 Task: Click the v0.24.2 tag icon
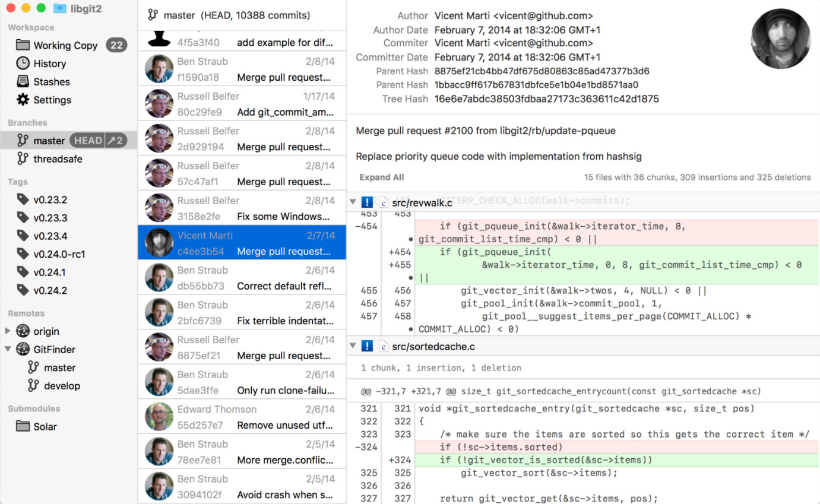pyautogui.click(x=23, y=290)
